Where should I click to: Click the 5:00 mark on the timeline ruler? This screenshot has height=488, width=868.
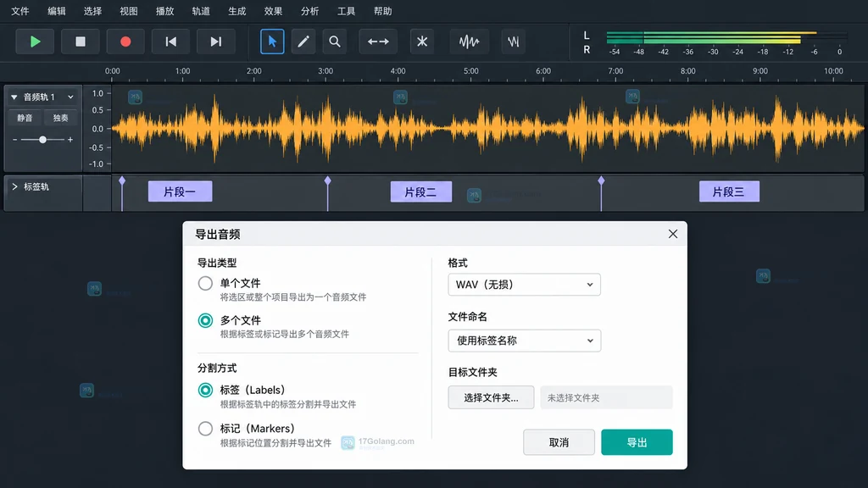pos(470,71)
